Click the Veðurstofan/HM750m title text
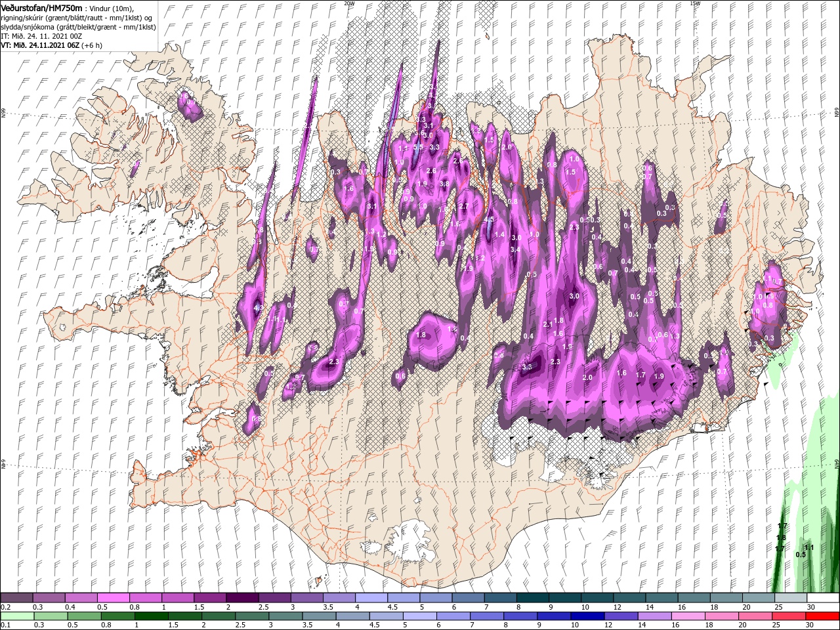The height and width of the screenshot is (630, 840). 41,7
